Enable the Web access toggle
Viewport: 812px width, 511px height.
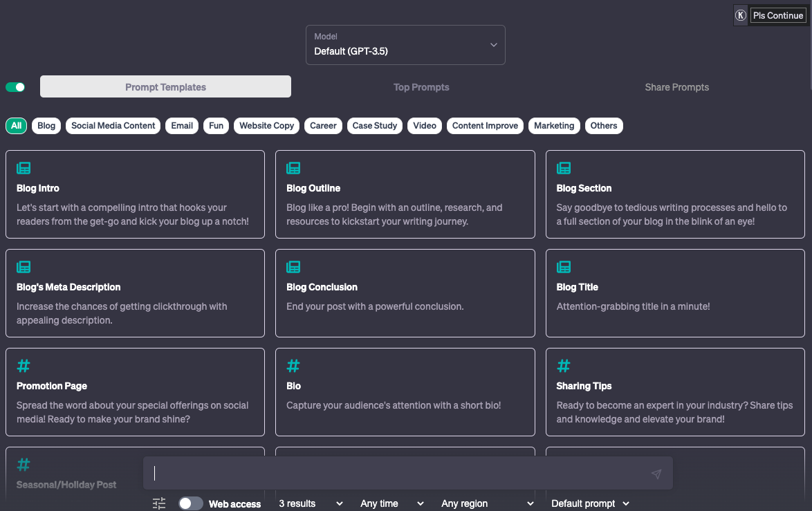point(191,503)
